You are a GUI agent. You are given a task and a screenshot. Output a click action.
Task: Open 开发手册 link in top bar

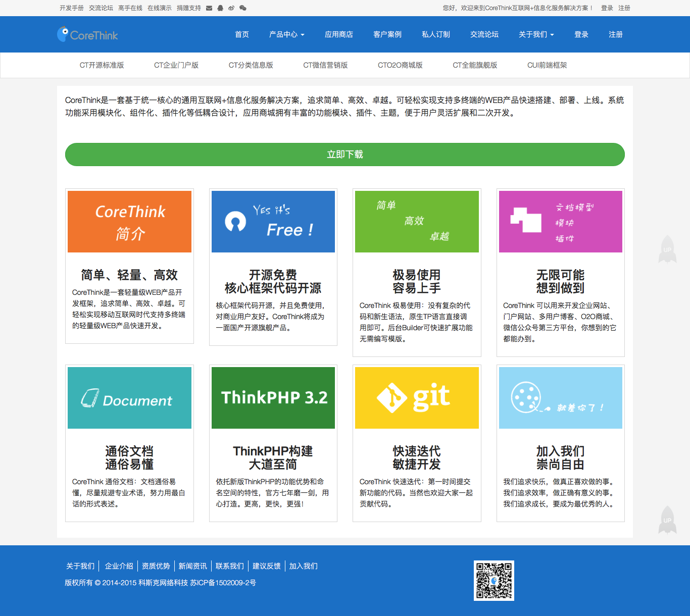[72, 8]
